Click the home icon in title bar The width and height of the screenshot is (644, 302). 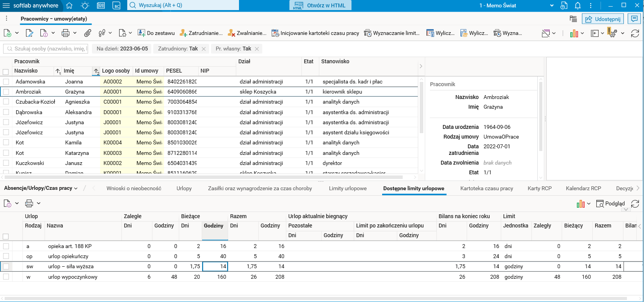[69, 5]
